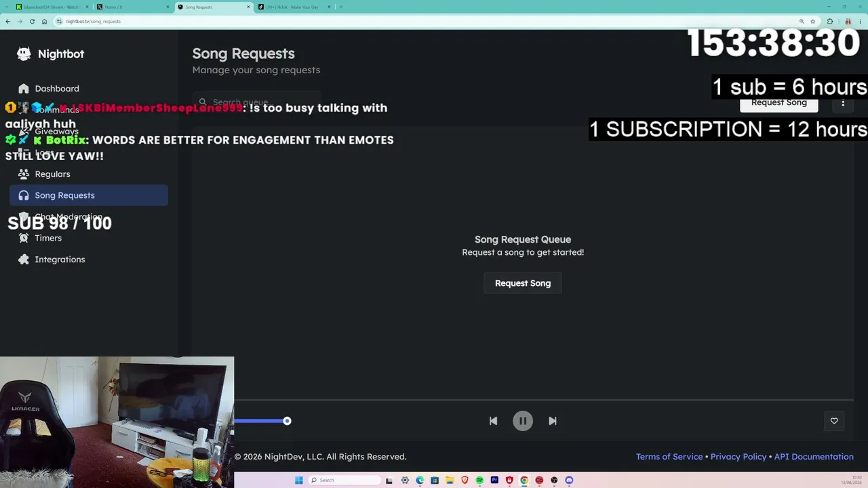Open Discord from the taskbar
This screenshot has width=868, height=488.
coord(569,480)
